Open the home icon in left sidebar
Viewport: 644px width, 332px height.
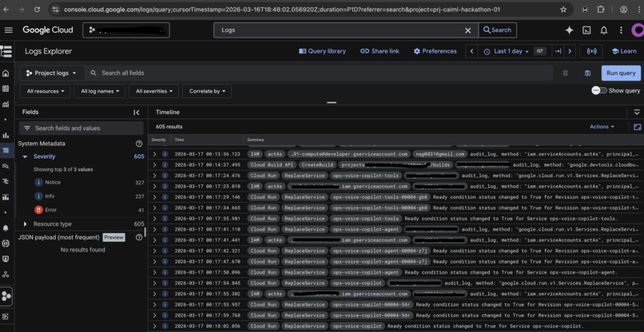[6, 73]
